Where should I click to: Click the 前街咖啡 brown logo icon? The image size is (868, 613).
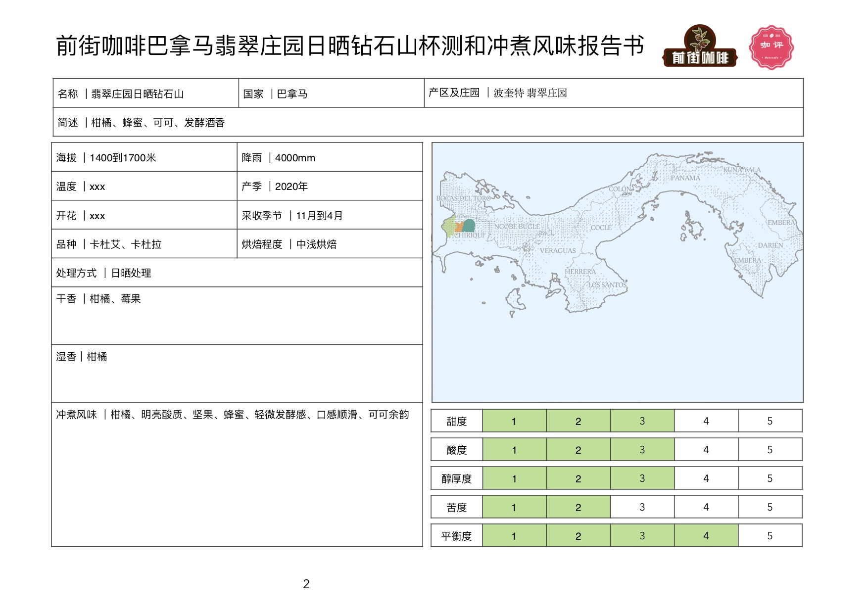click(x=700, y=46)
